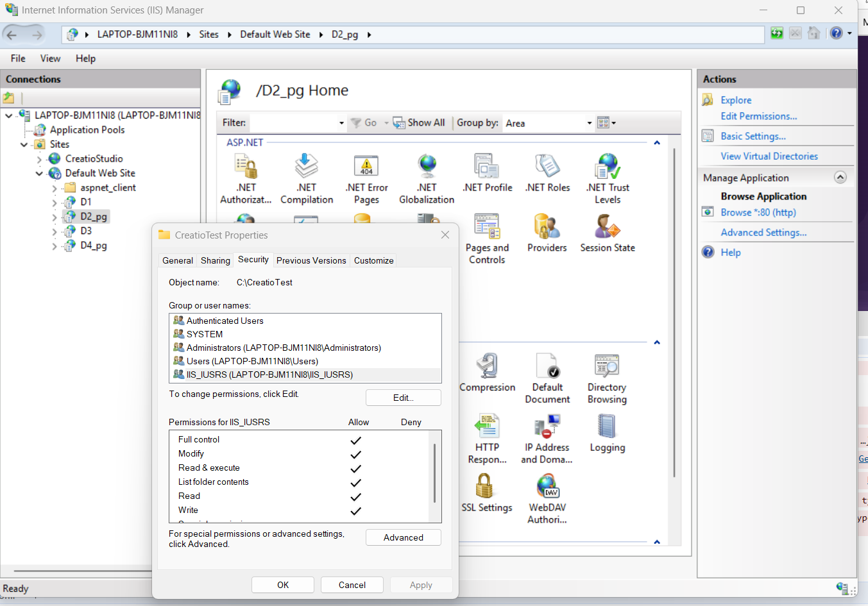Expand the CreatioStudio site node
This screenshot has height=606, width=868.
(x=39, y=159)
